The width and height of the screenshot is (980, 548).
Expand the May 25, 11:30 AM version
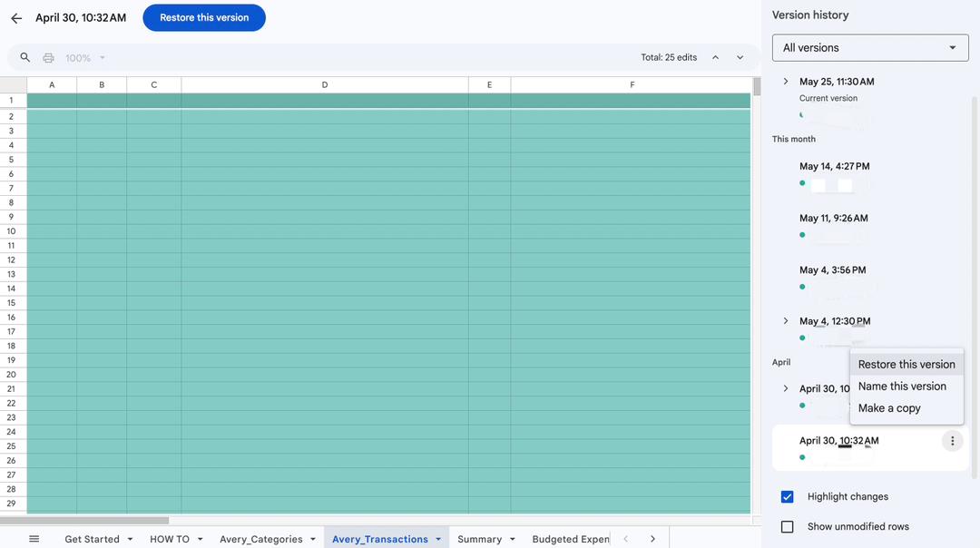click(x=786, y=82)
